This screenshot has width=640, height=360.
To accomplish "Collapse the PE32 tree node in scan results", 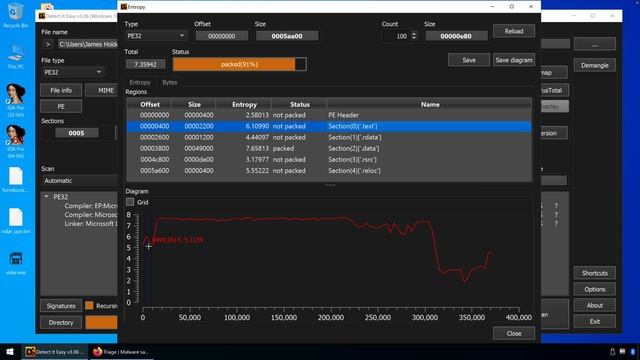I will pos(46,196).
